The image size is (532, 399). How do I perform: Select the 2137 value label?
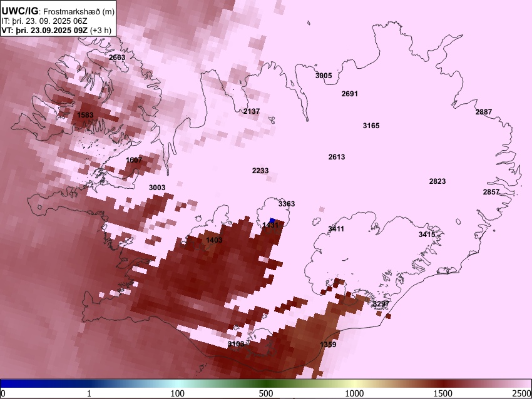point(252,111)
